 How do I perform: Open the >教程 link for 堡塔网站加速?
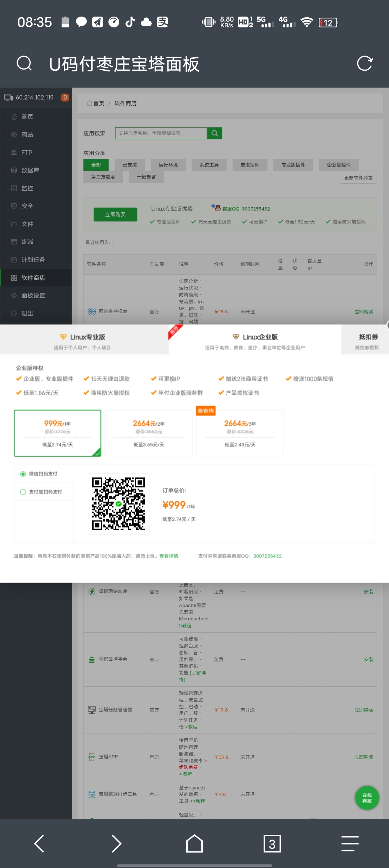click(x=185, y=625)
